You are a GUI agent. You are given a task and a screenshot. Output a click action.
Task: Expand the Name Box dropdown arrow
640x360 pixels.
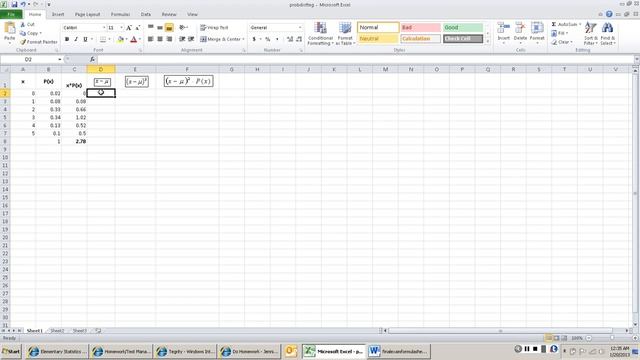pos(60,59)
